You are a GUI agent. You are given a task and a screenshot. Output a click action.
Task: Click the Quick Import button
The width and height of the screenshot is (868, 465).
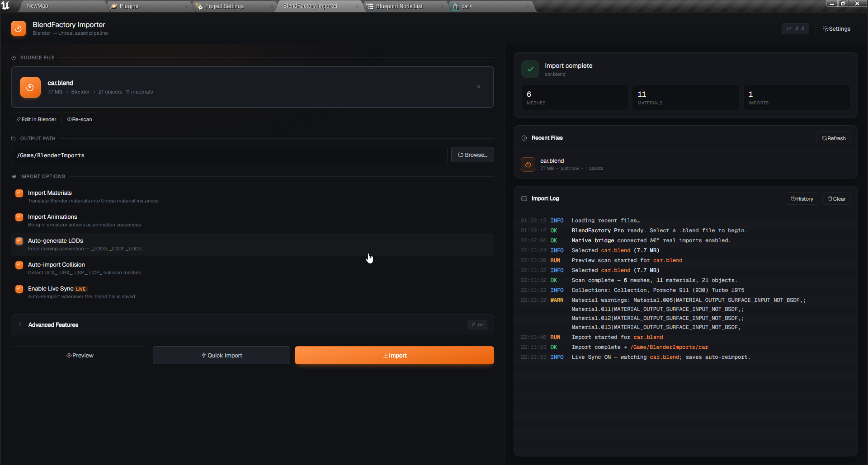[x=222, y=356]
